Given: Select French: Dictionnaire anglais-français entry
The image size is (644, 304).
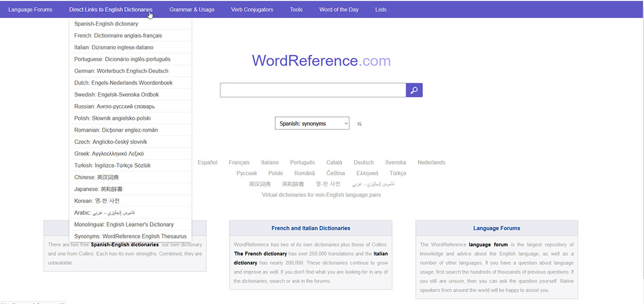Looking at the screenshot, I should (130, 35).
